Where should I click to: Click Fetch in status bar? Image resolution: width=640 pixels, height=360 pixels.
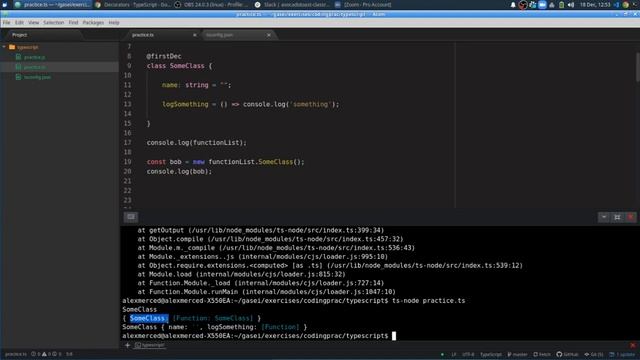542,354
